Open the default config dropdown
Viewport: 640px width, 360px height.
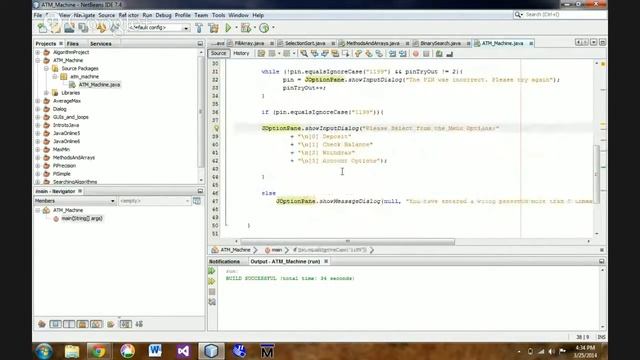point(186,28)
